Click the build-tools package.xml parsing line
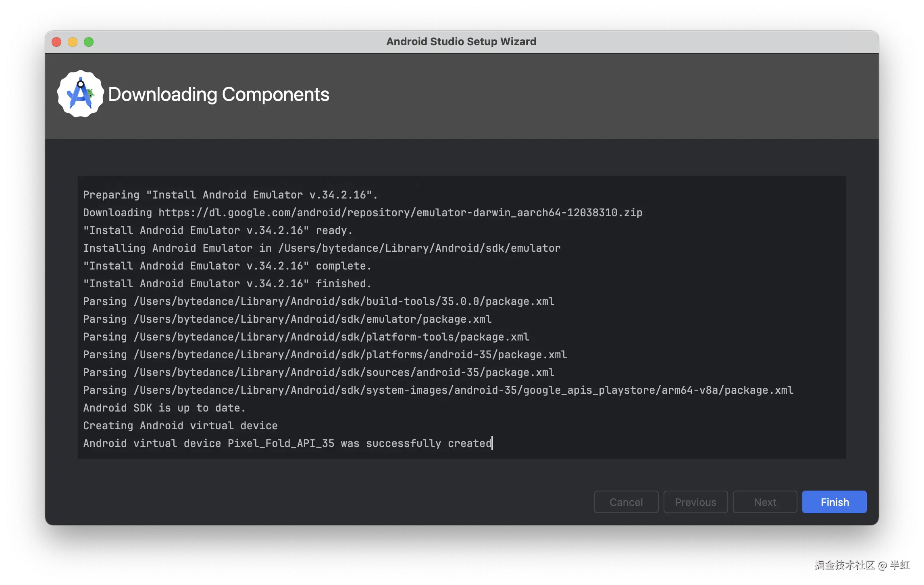Viewport: 924px width, 585px height. pyautogui.click(x=318, y=301)
